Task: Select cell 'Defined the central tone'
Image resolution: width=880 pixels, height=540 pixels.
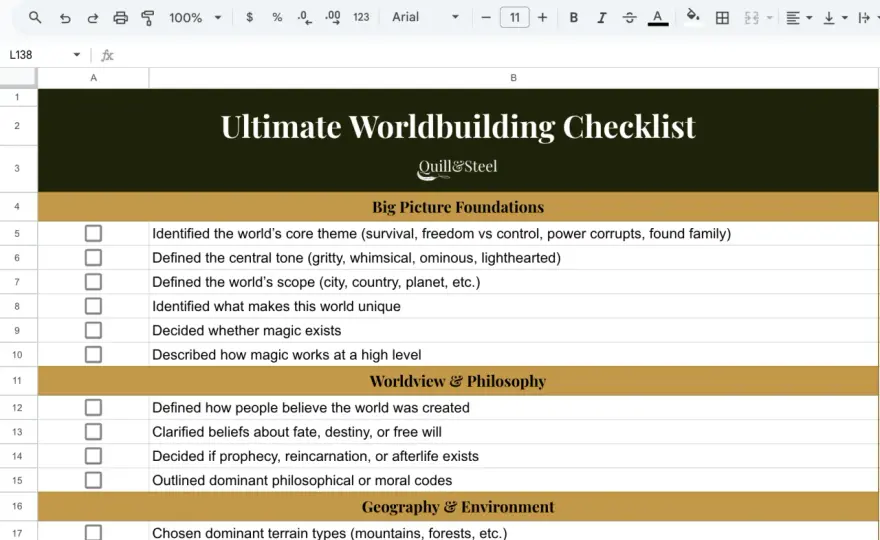Action: [514, 258]
